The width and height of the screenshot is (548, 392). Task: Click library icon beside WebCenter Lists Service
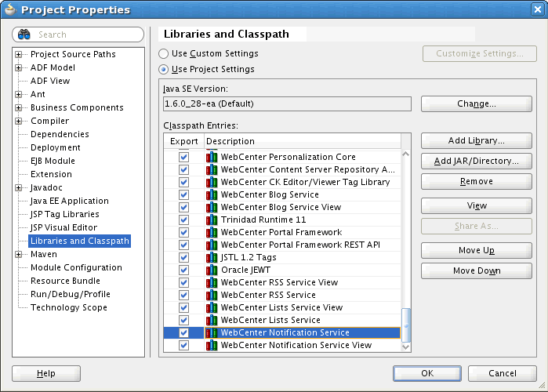coord(212,320)
